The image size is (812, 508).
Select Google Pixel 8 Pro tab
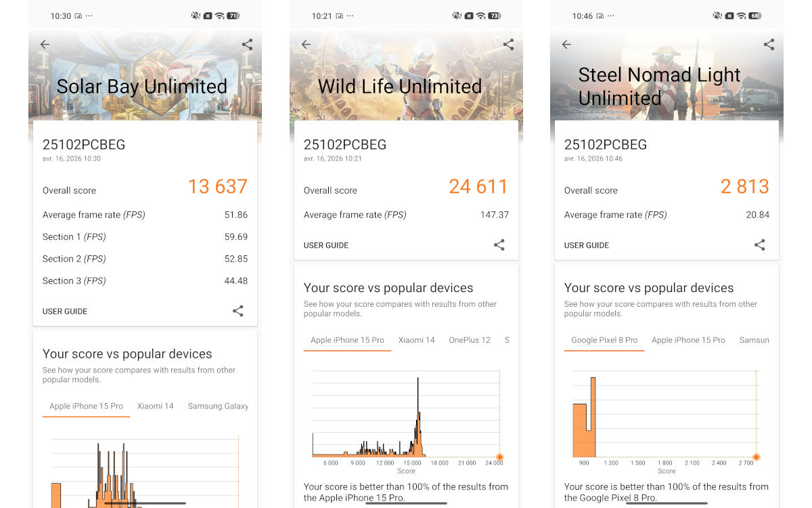pos(604,340)
